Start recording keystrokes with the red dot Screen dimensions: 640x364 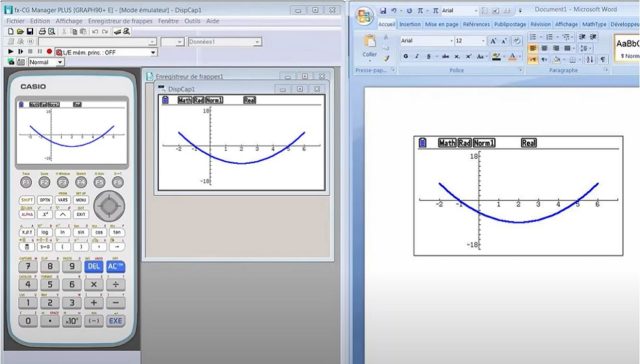49,52
